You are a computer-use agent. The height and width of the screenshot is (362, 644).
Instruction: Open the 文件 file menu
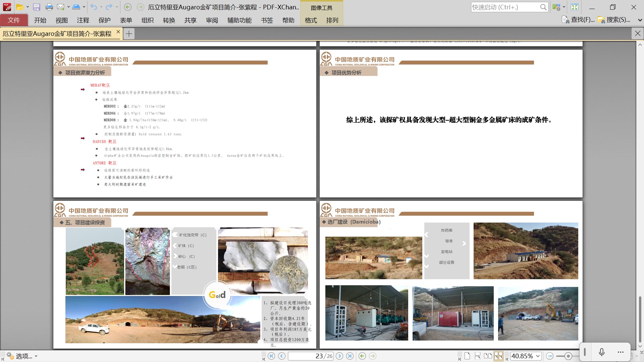(14, 20)
